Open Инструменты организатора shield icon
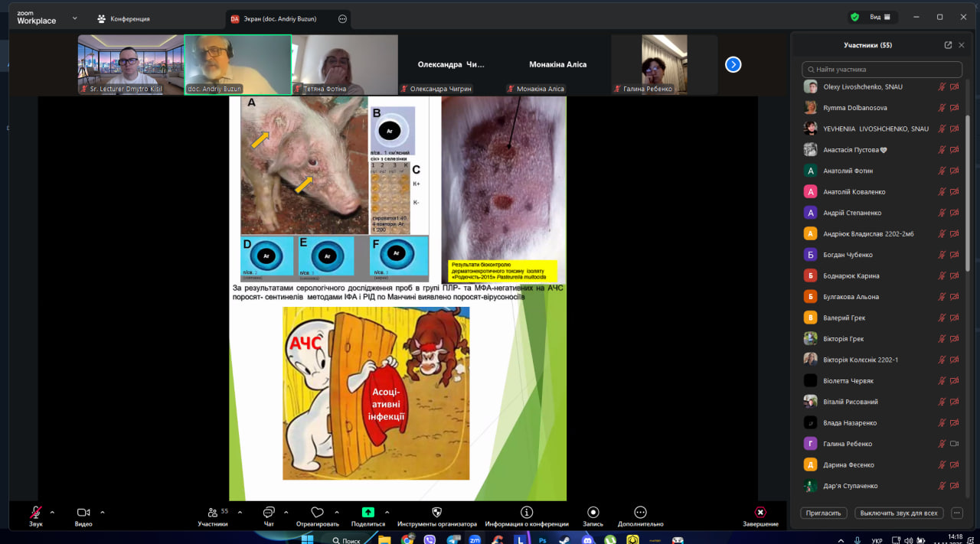The width and height of the screenshot is (980, 544). tap(437, 513)
